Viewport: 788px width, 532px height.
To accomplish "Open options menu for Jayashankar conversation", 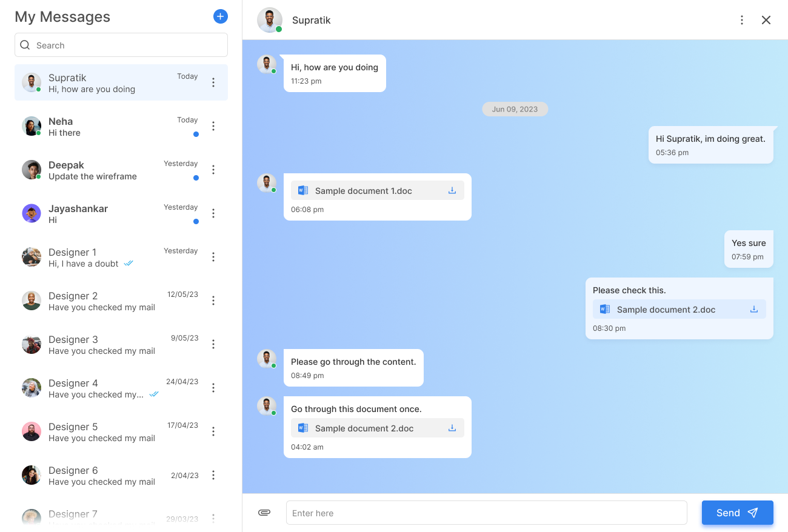I will point(213,213).
